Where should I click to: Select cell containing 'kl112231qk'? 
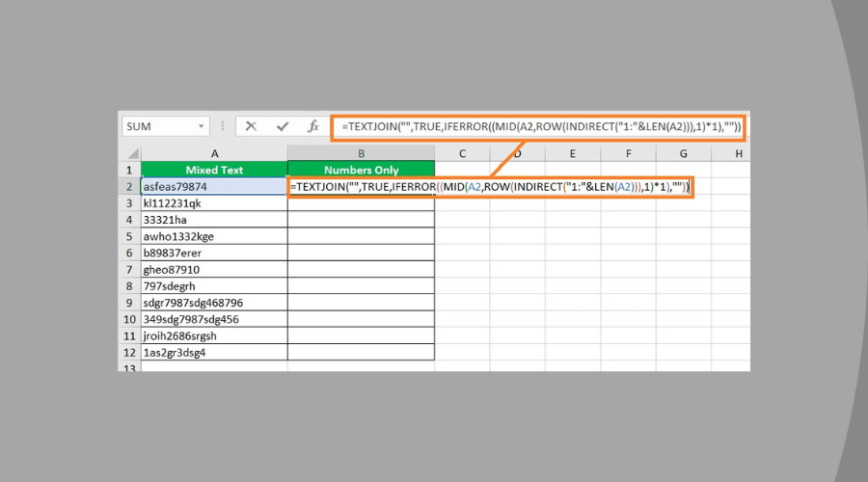point(214,203)
